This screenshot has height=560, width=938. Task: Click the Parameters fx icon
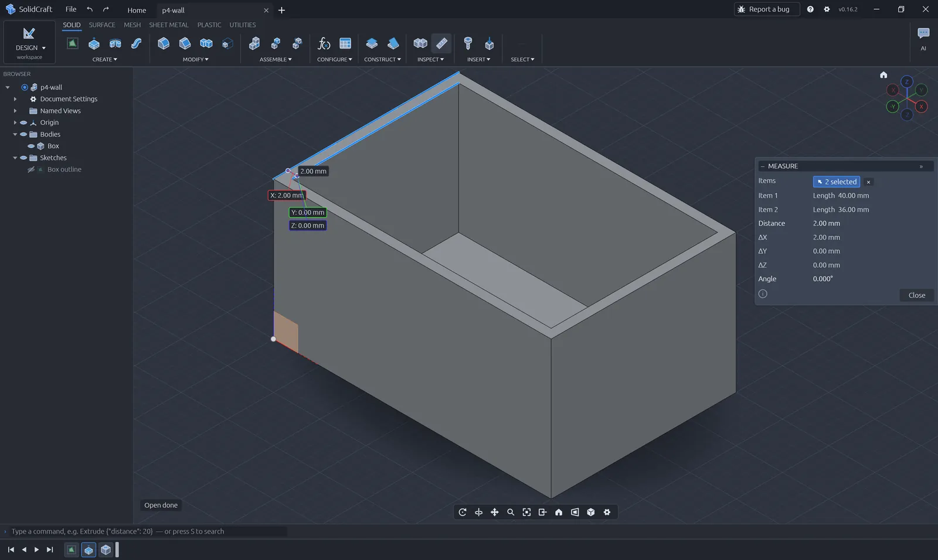324,43
